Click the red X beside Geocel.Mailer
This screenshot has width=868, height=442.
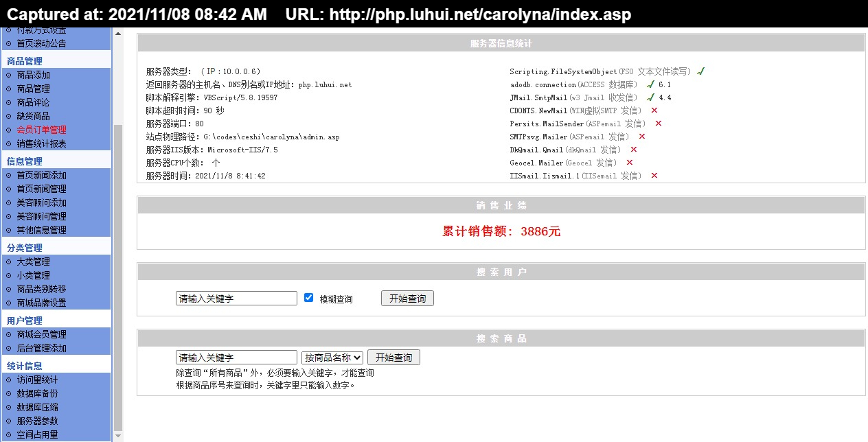[630, 163]
